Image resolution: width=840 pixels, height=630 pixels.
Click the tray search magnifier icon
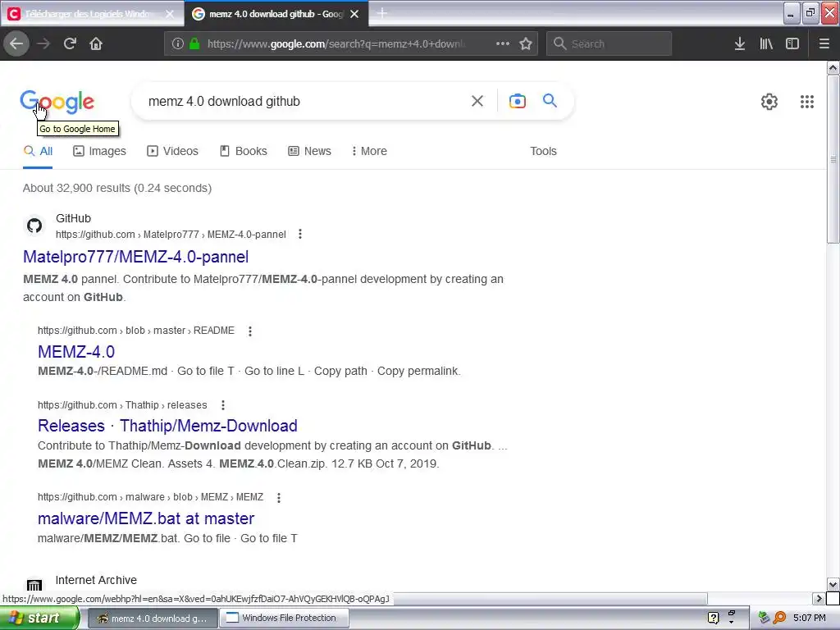click(x=779, y=618)
